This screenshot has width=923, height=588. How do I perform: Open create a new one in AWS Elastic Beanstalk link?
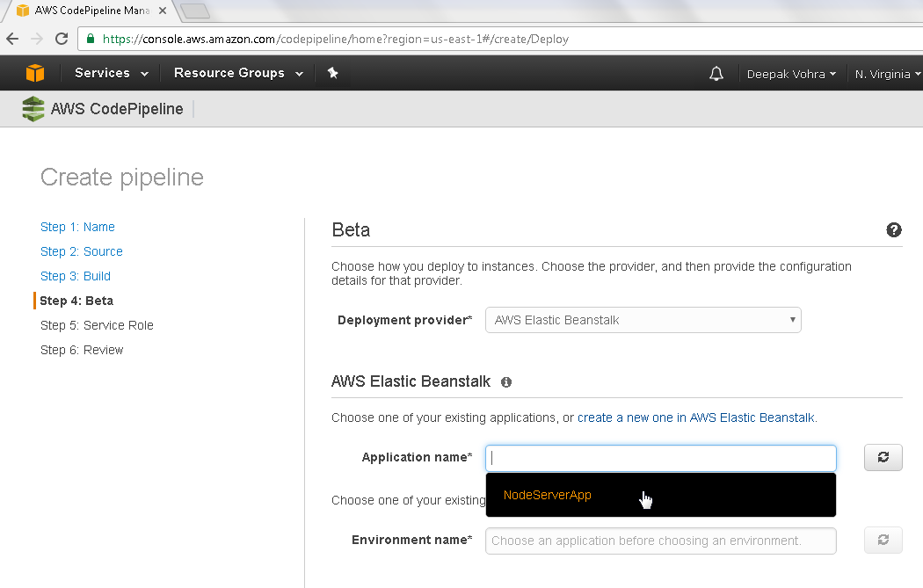click(x=696, y=417)
